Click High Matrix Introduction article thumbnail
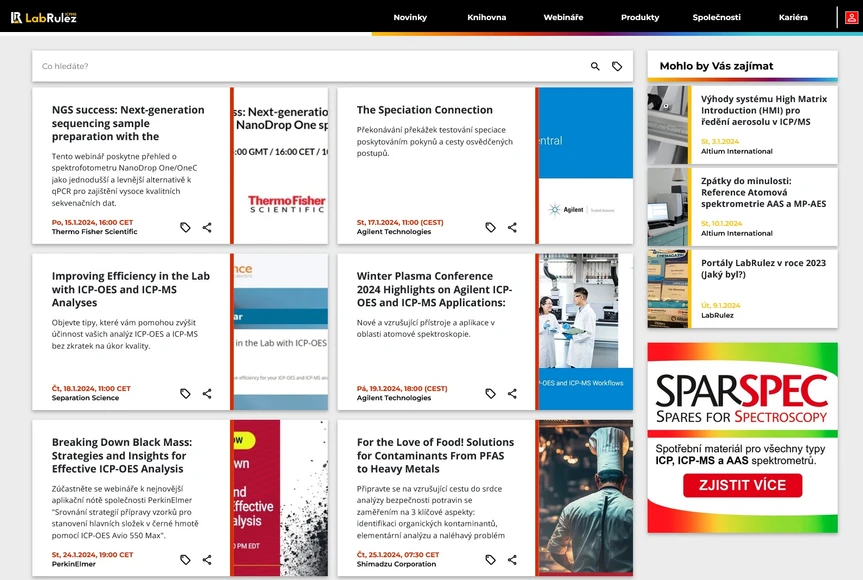This screenshot has height=580, width=863. (668, 125)
